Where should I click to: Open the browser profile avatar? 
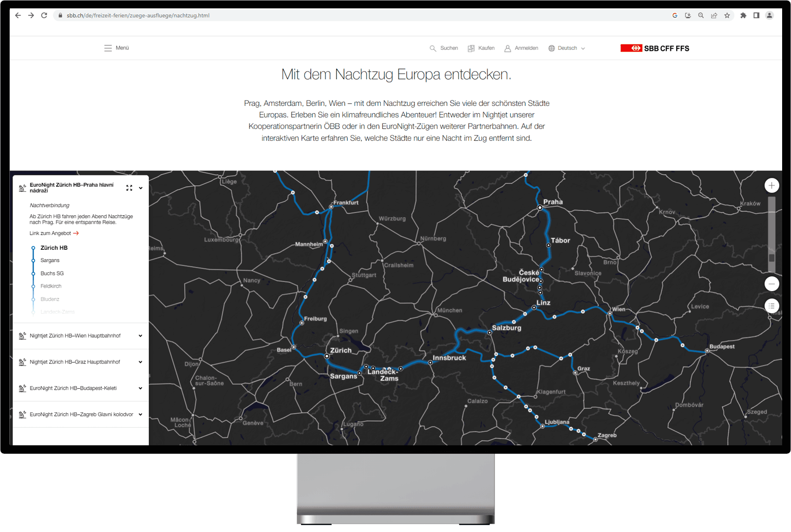coord(769,15)
